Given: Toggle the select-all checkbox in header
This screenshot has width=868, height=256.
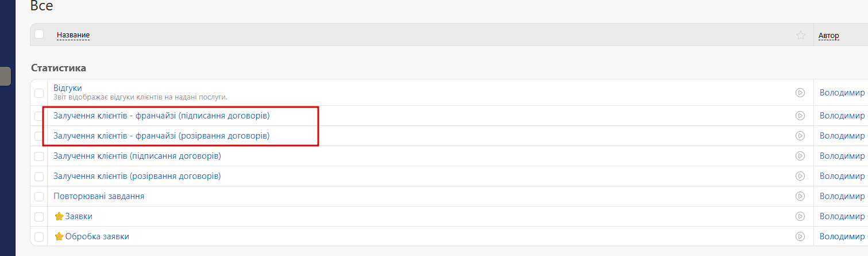Looking at the screenshot, I should pyautogui.click(x=39, y=34).
